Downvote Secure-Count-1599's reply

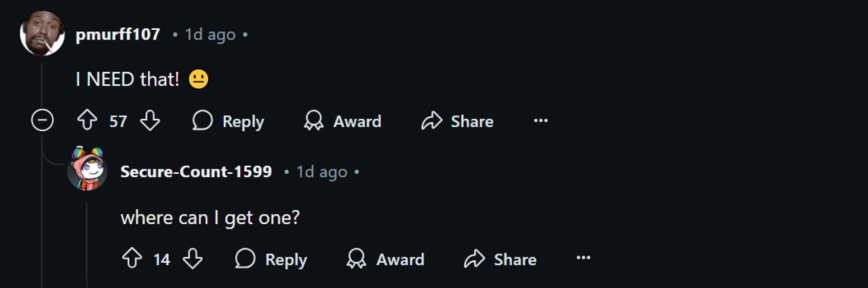pyautogui.click(x=193, y=259)
